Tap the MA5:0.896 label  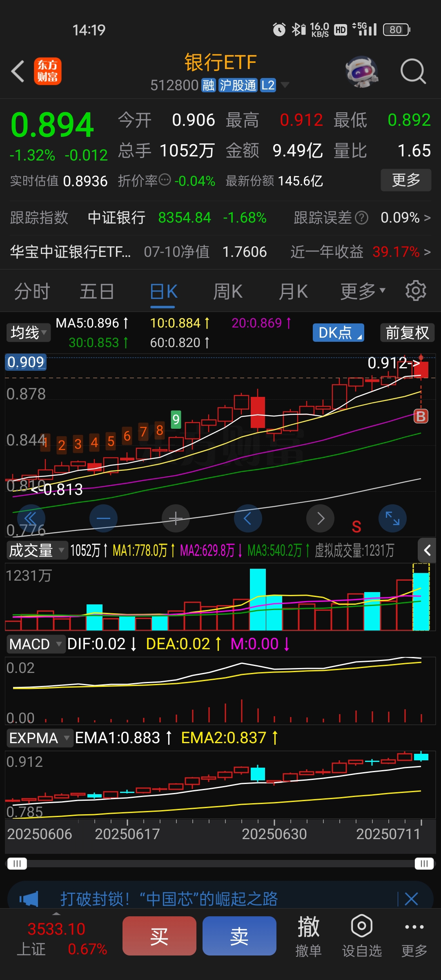92,323
